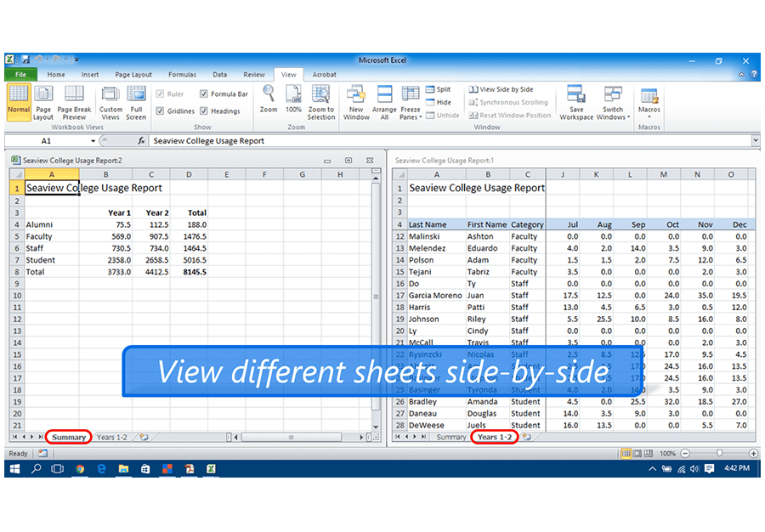Click Reset Window Position
765x532 pixels.
(510, 116)
